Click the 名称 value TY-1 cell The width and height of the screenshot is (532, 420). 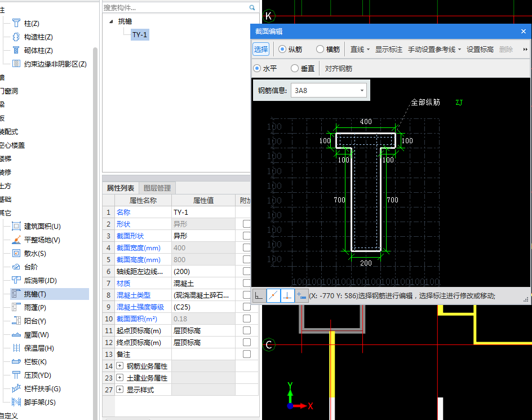tap(203, 212)
